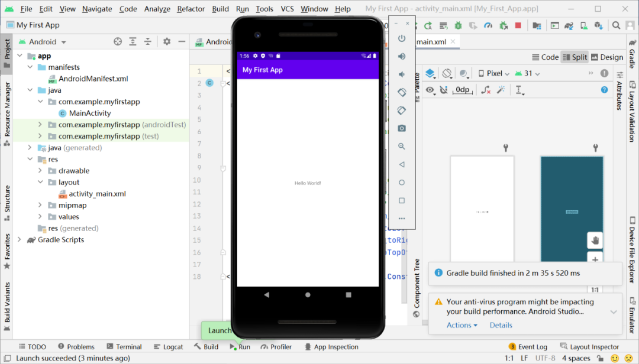Expand Gradle Scripts node
Image resolution: width=639 pixels, height=364 pixels.
coord(20,240)
